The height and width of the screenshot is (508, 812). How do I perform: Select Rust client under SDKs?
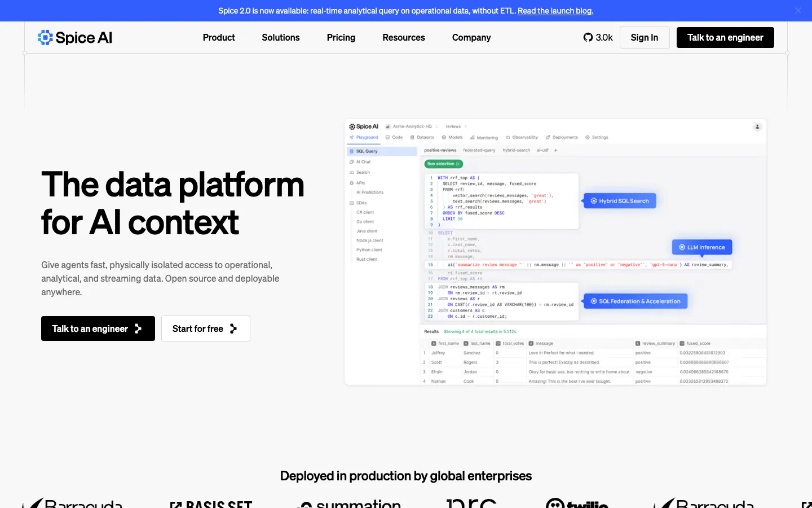367,260
